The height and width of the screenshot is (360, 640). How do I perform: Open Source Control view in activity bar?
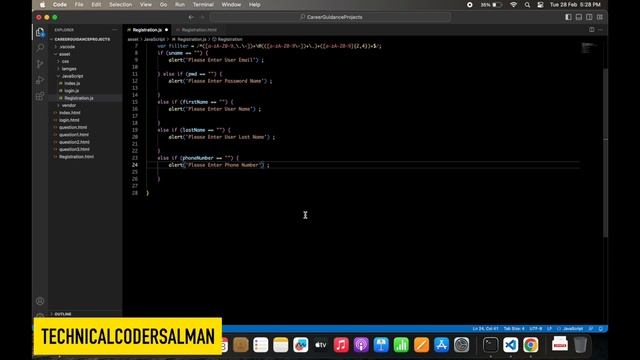tap(40, 64)
